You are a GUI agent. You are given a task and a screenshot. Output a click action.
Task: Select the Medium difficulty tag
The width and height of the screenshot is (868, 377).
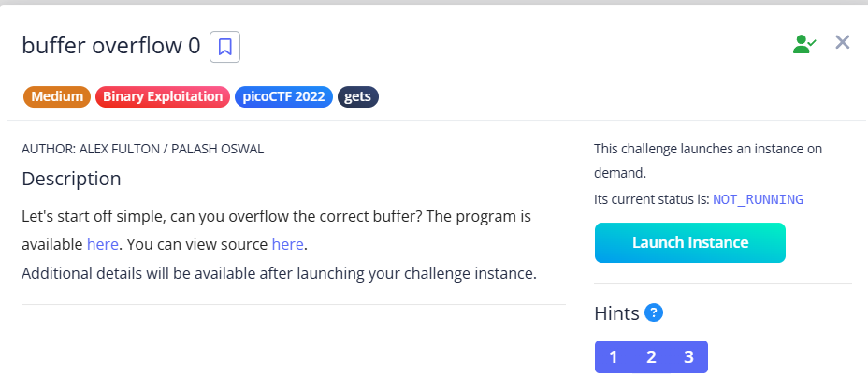click(x=56, y=96)
